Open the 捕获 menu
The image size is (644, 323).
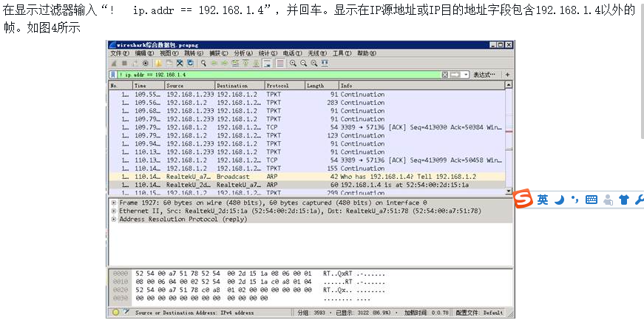click(x=218, y=53)
